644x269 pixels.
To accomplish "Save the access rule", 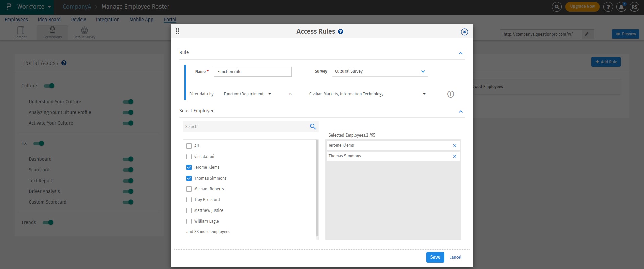I will coord(435,257).
